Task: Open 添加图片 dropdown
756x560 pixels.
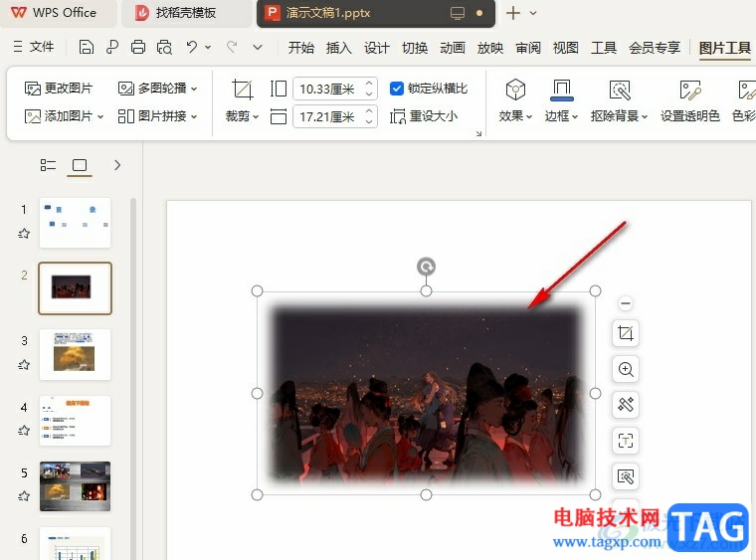Action: pyautogui.click(x=64, y=116)
